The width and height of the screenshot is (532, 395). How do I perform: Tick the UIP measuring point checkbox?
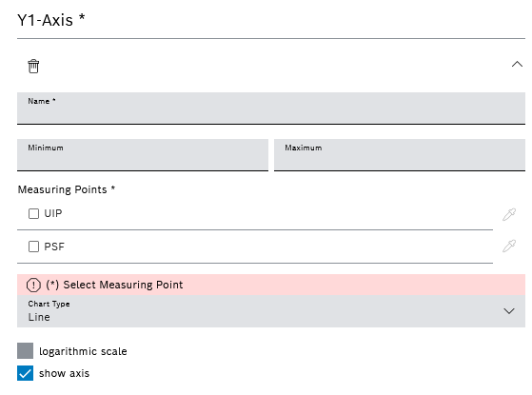(33, 213)
